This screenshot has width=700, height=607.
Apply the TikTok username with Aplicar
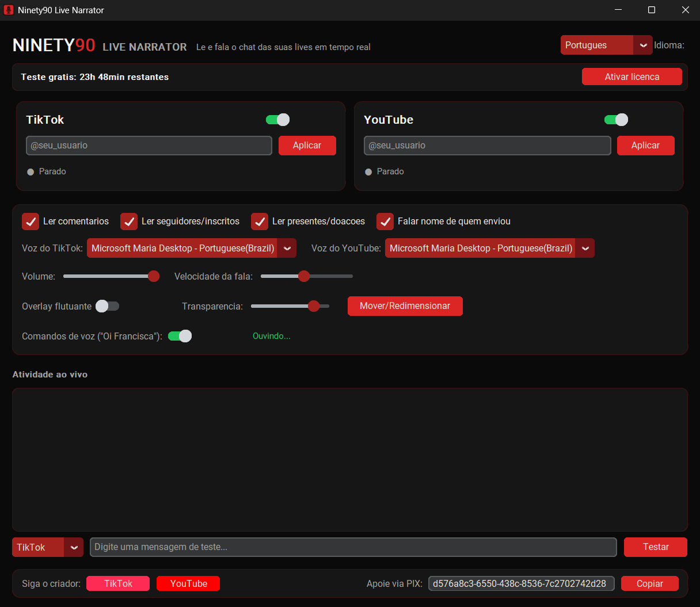(x=307, y=146)
